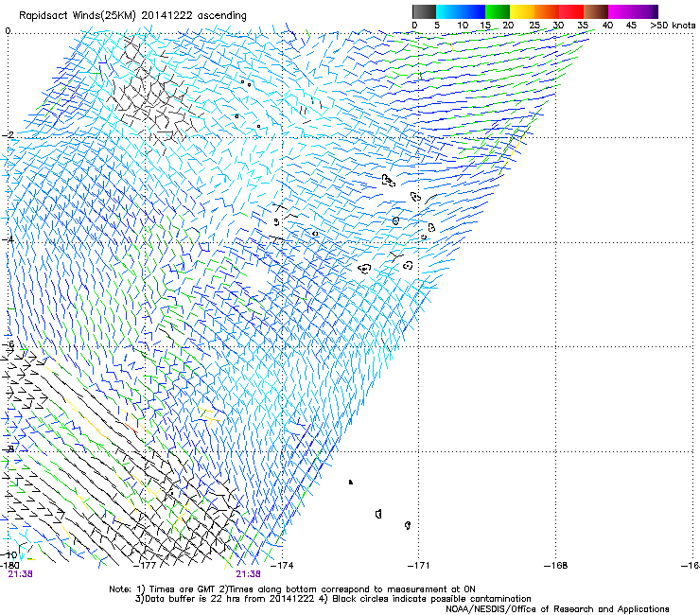Click the cyan 5-10 knots color swatch
Screen dimensions: 700x615
pyautogui.click(x=447, y=11)
